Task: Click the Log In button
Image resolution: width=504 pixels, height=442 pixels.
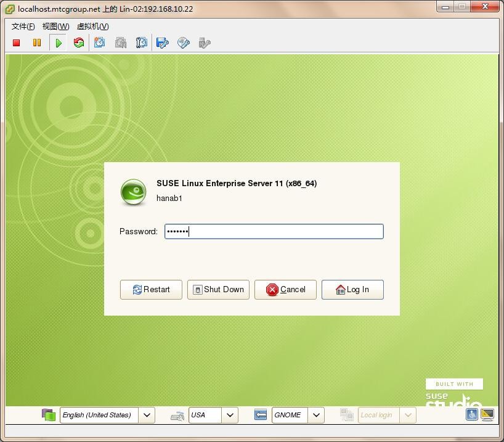Action: point(352,290)
